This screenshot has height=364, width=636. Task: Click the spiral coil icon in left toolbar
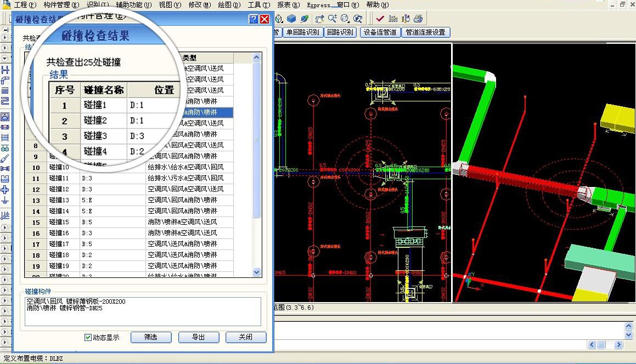point(5,91)
